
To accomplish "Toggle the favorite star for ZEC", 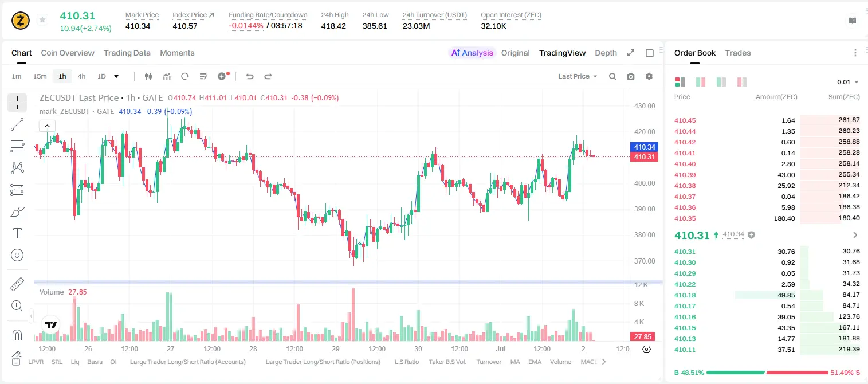I will pos(42,20).
